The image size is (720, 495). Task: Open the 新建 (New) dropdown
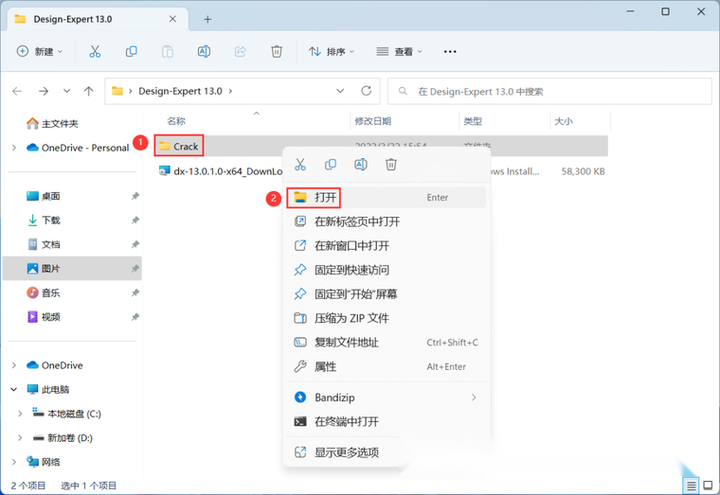click(39, 51)
